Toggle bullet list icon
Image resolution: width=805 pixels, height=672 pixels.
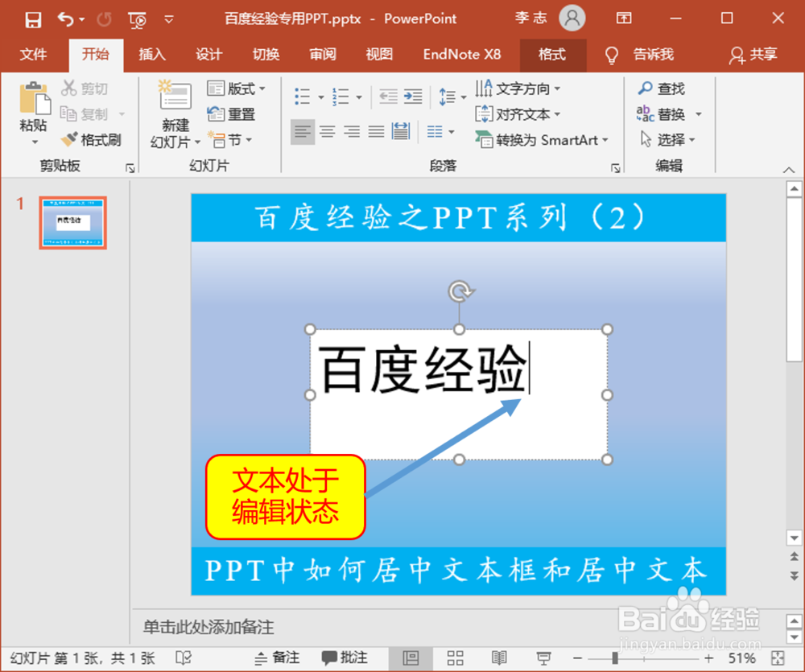pyautogui.click(x=303, y=96)
